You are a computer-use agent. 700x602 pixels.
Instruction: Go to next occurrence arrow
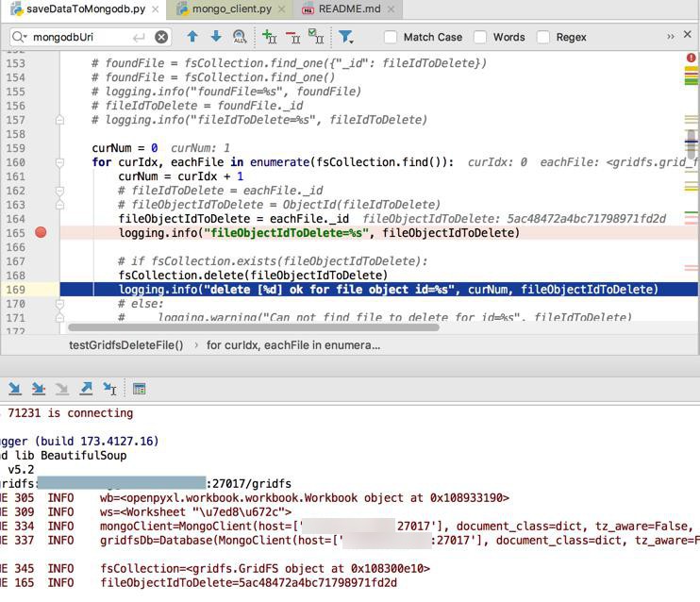coord(216,37)
